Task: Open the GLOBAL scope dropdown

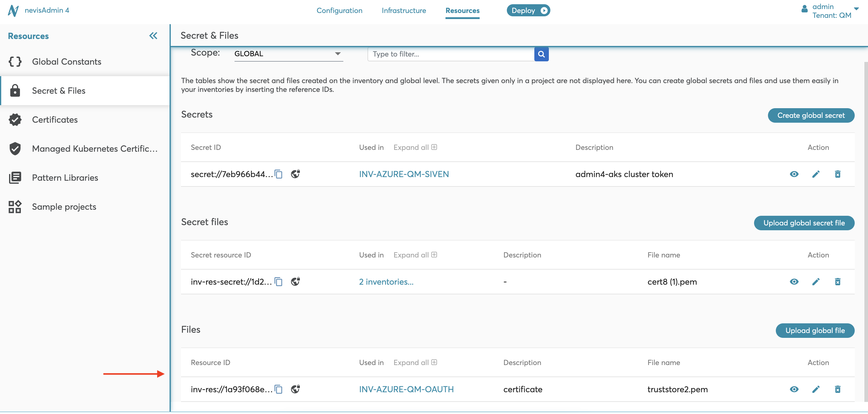Action: (x=288, y=54)
